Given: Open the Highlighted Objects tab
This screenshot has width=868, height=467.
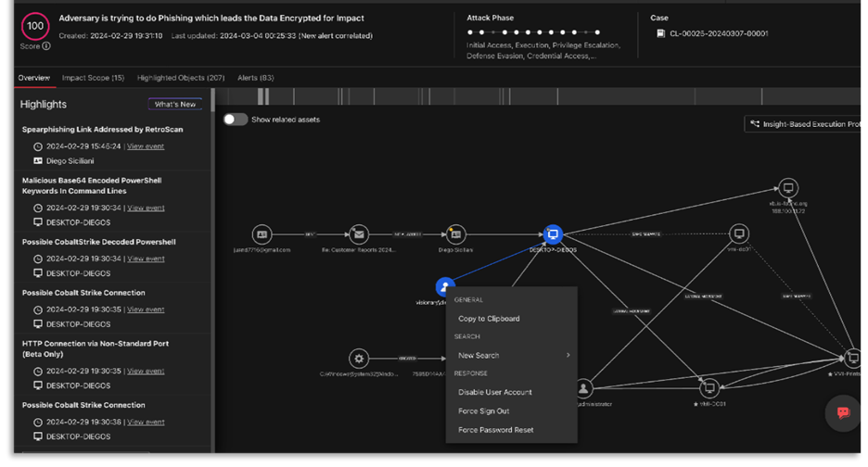Looking at the screenshot, I should pos(181,78).
